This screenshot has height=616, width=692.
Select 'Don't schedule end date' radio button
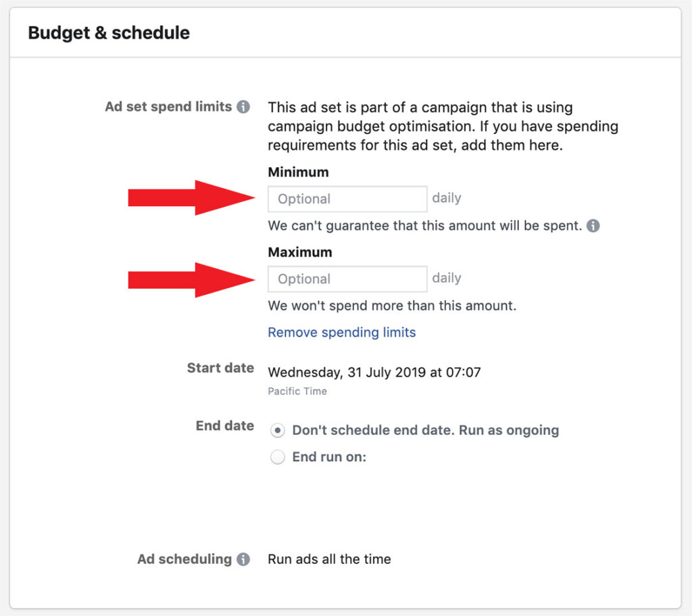(x=278, y=431)
